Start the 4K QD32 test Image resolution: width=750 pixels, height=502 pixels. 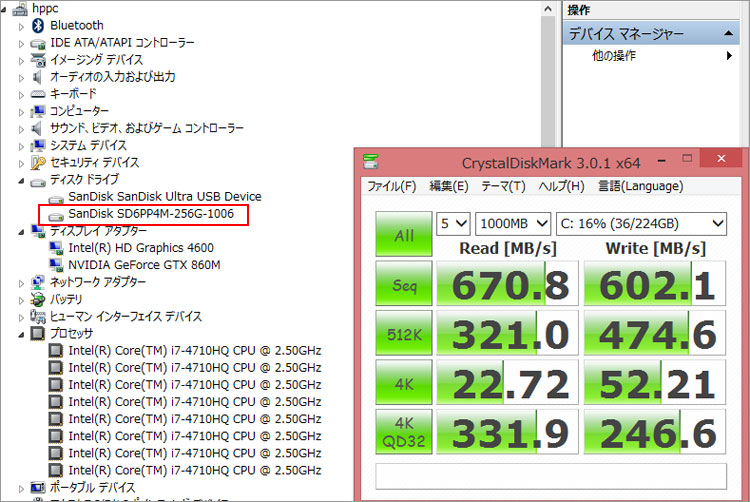click(404, 432)
